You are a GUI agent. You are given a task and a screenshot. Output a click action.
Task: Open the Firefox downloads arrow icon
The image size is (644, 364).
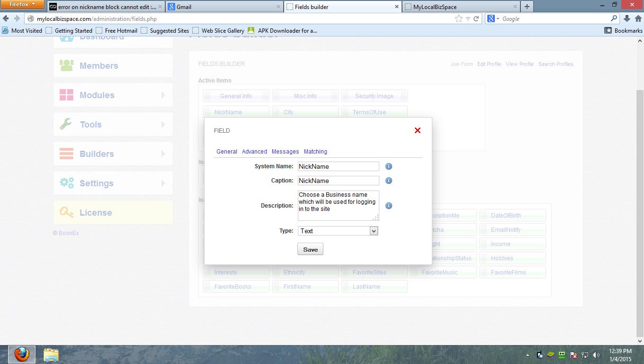coord(627,19)
